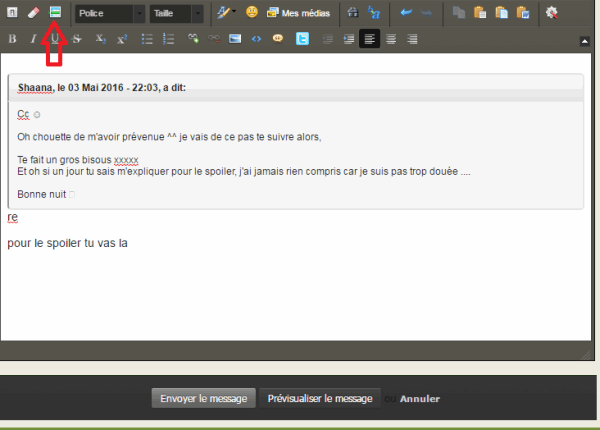Click the paste clipboard icon
This screenshot has height=430, width=600.
tap(480, 13)
